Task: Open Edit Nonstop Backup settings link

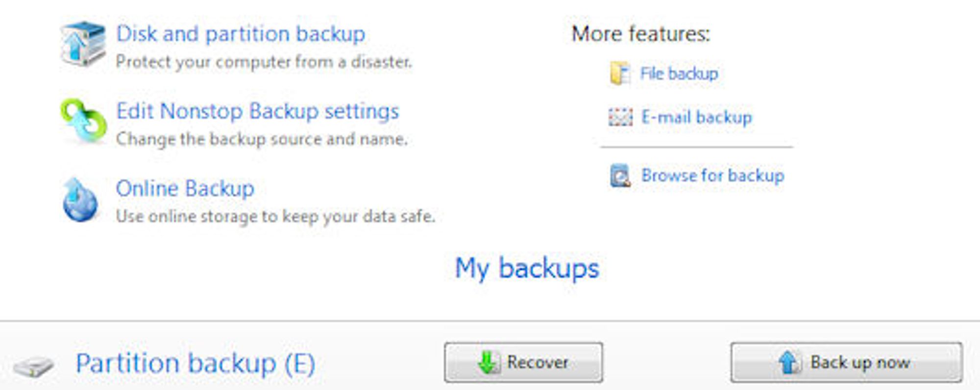Action: point(257,111)
